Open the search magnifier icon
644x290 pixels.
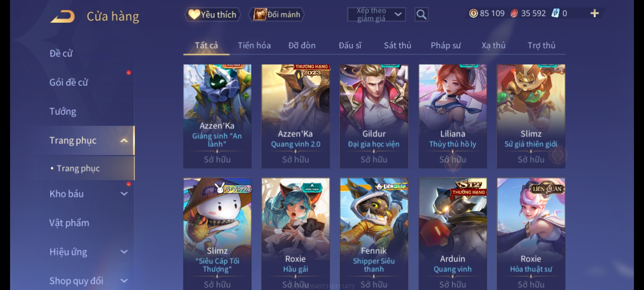(x=421, y=15)
